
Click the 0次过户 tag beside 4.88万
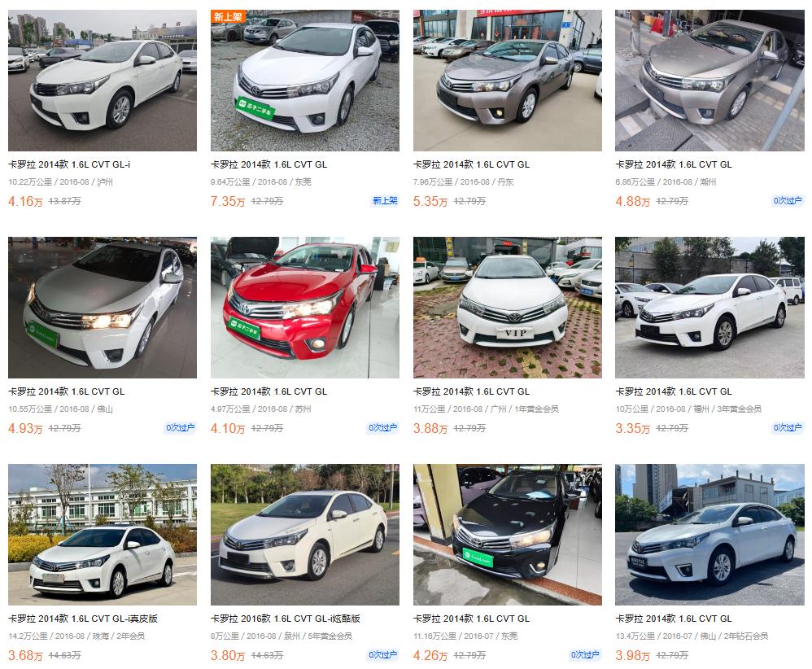tap(787, 200)
